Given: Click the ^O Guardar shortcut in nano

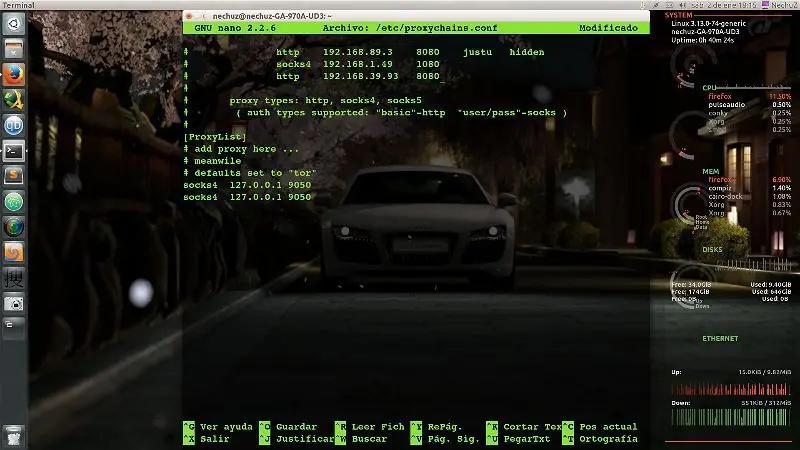Looking at the screenshot, I should point(288,427).
